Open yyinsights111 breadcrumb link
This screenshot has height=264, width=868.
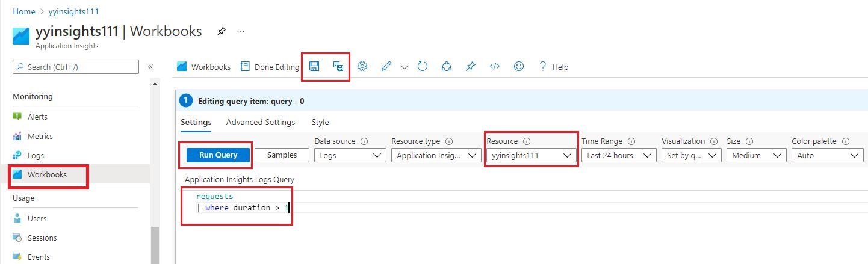(73, 11)
